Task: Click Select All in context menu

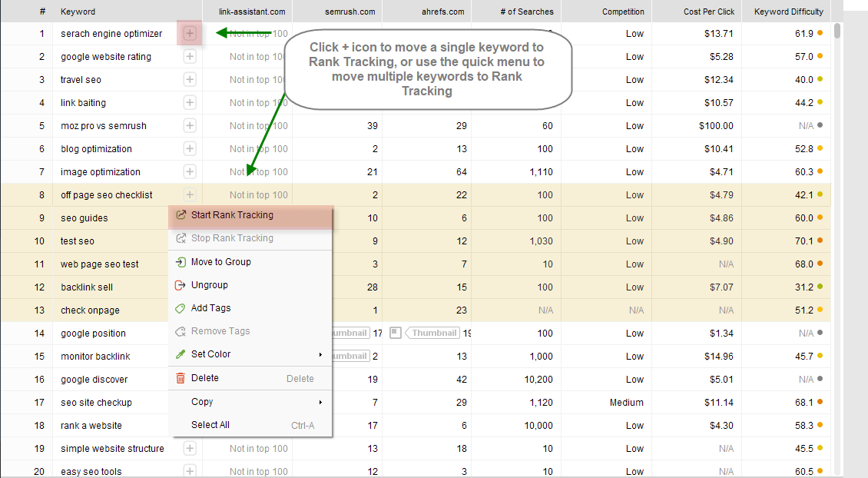Action: click(x=250, y=425)
